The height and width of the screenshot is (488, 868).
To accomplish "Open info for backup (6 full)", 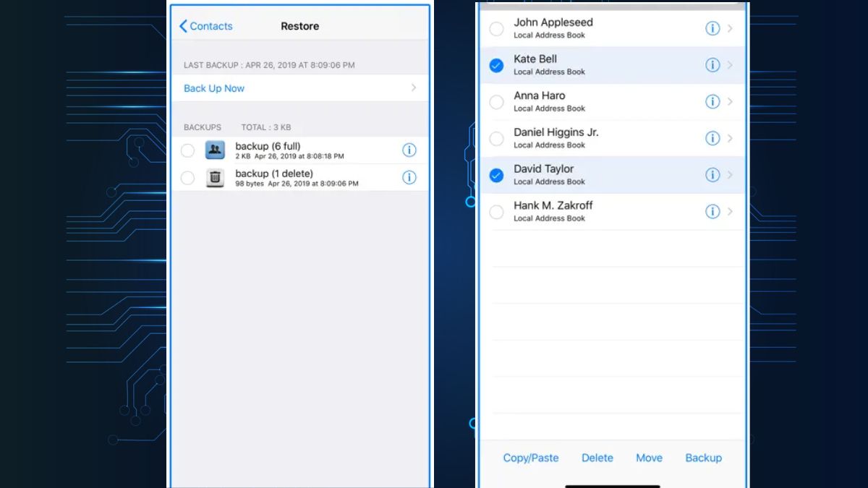I will (x=409, y=150).
